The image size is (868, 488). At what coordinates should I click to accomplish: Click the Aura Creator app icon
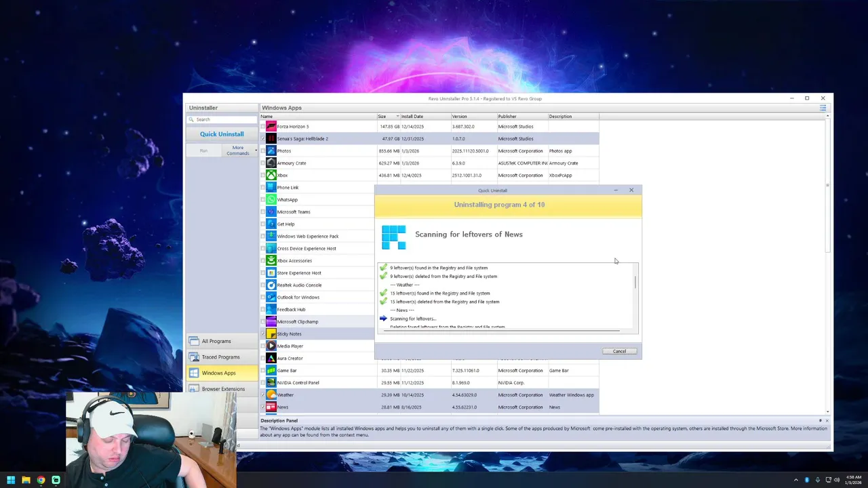pyautogui.click(x=271, y=359)
